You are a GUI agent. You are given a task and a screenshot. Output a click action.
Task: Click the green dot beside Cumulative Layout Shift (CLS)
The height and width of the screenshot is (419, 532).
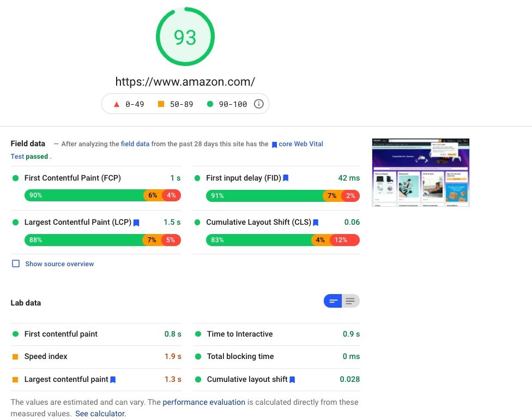coord(197,223)
